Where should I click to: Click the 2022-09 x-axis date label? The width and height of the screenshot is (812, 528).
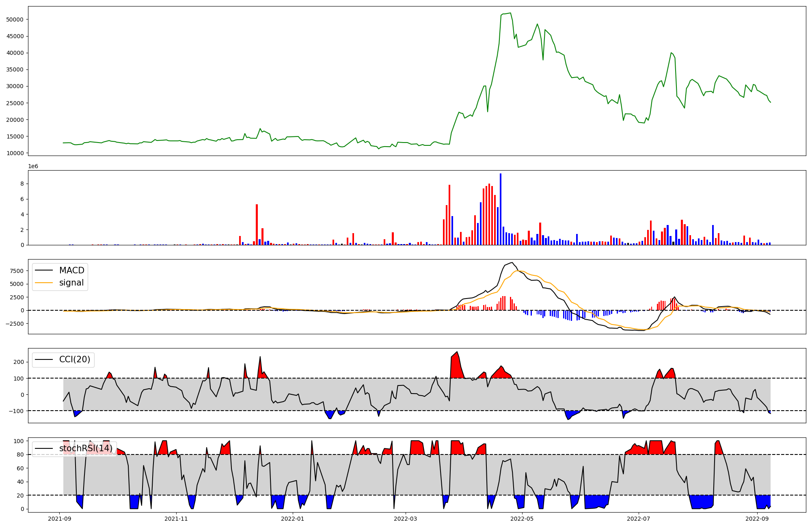756,519
